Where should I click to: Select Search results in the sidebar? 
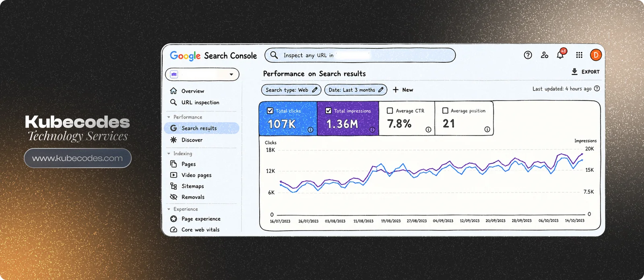202,128
